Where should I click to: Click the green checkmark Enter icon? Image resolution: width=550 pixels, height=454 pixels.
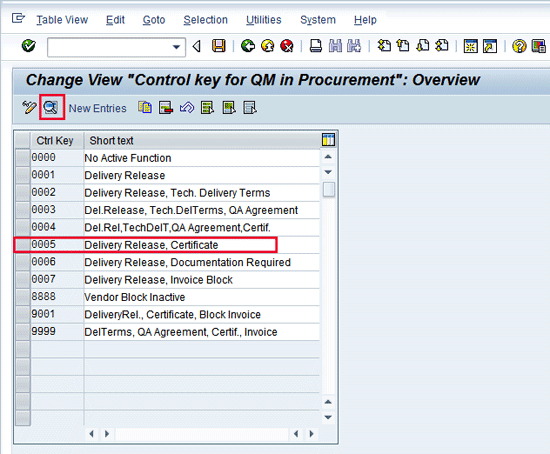pyautogui.click(x=28, y=46)
